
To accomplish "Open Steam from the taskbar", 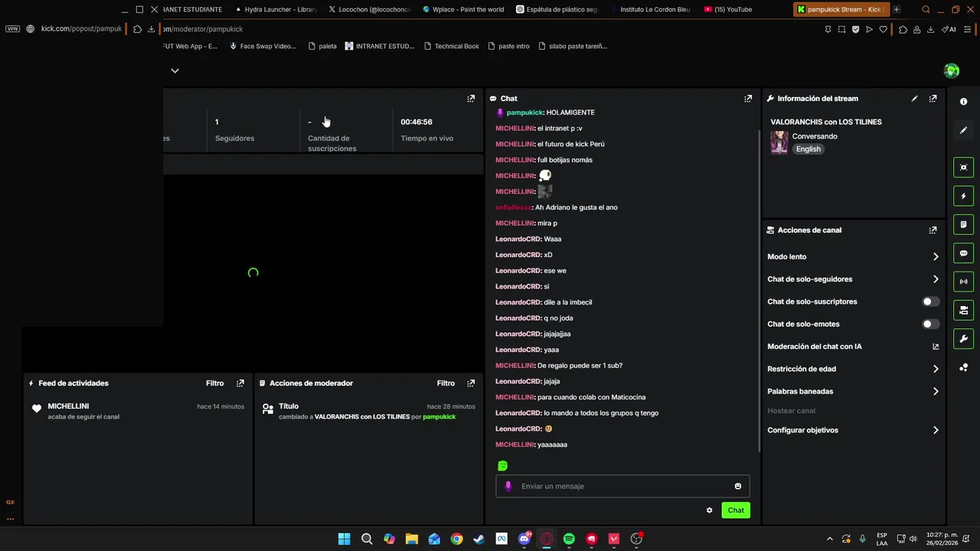I will point(479,539).
